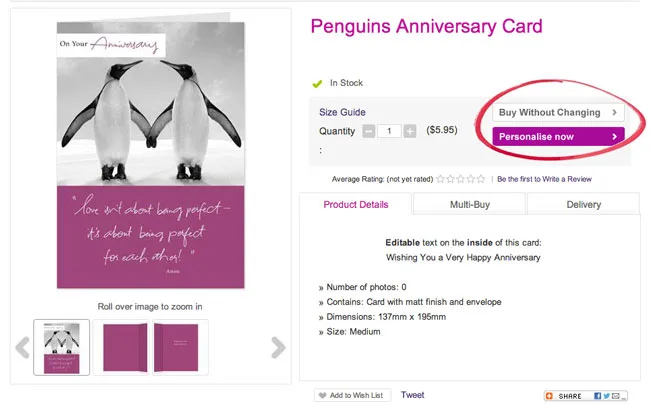Image resolution: width=650 pixels, height=407 pixels.
Task: Click Buy Without Changing button
Action: click(x=559, y=113)
